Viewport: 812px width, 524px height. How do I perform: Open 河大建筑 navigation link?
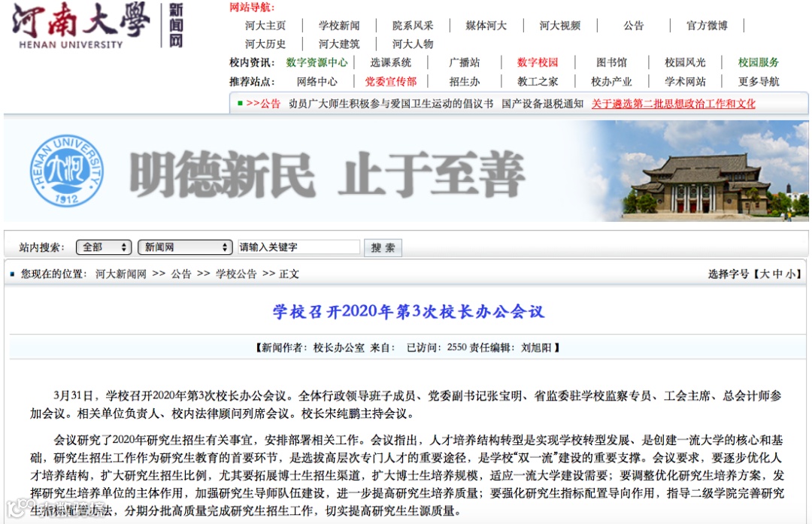pyautogui.click(x=338, y=44)
